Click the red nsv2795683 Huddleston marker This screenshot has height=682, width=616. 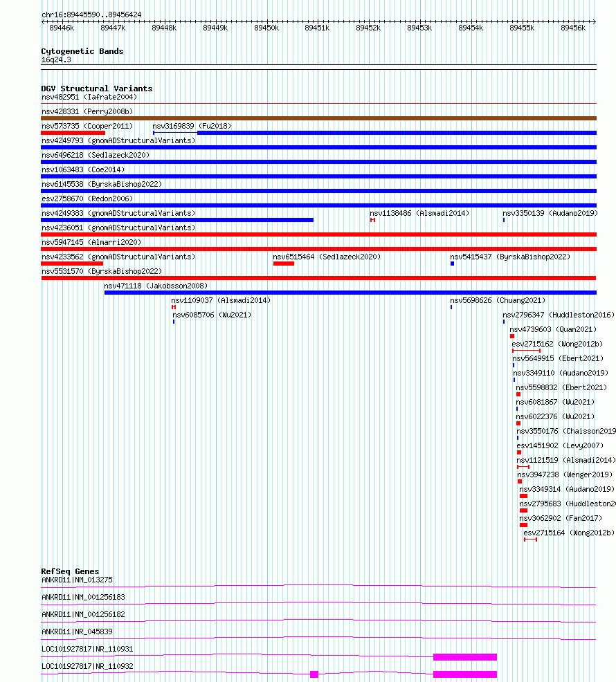(x=524, y=510)
